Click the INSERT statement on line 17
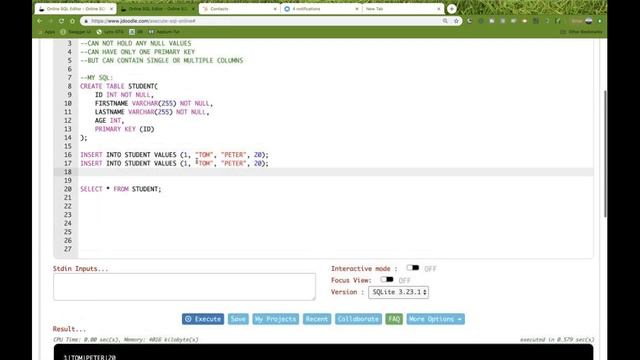The width and height of the screenshot is (640, 360). pos(174,163)
